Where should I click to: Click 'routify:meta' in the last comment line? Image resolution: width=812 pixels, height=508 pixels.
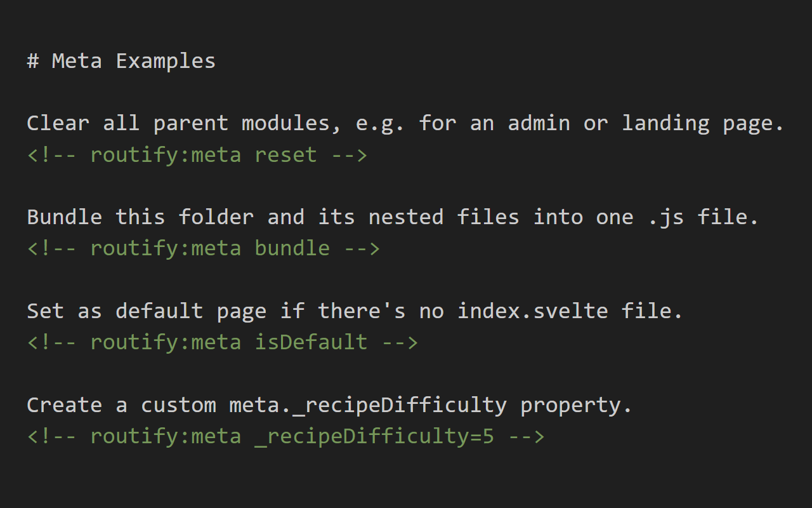tap(166, 436)
